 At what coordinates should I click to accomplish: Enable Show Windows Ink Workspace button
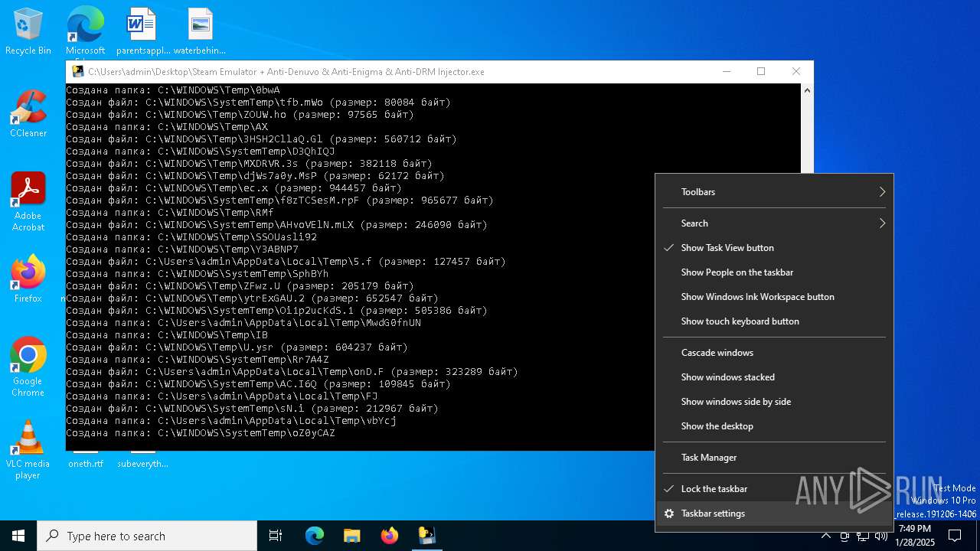[774, 297]
